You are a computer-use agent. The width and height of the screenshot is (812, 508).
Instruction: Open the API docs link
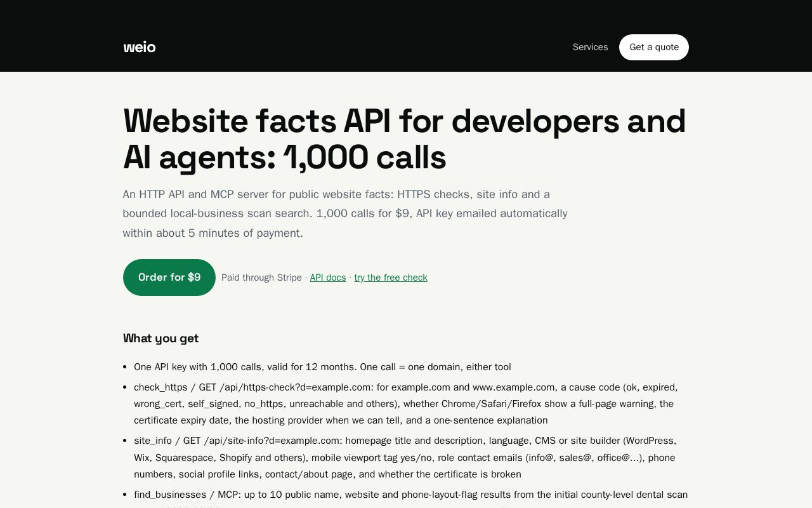coord(328,277)
